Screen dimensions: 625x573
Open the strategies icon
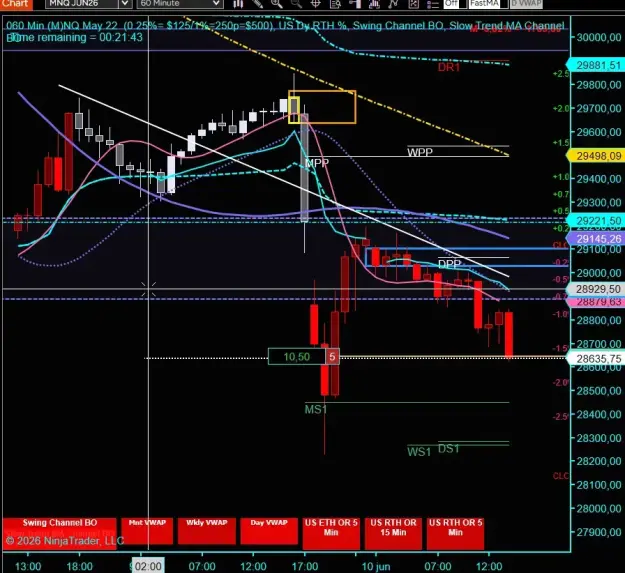[x=393, y=4]
